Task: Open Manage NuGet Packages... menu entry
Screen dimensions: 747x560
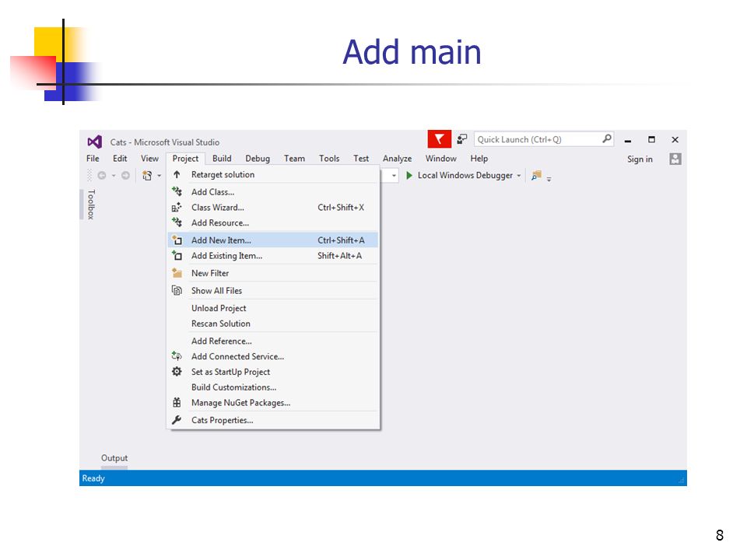Action: 273,402
